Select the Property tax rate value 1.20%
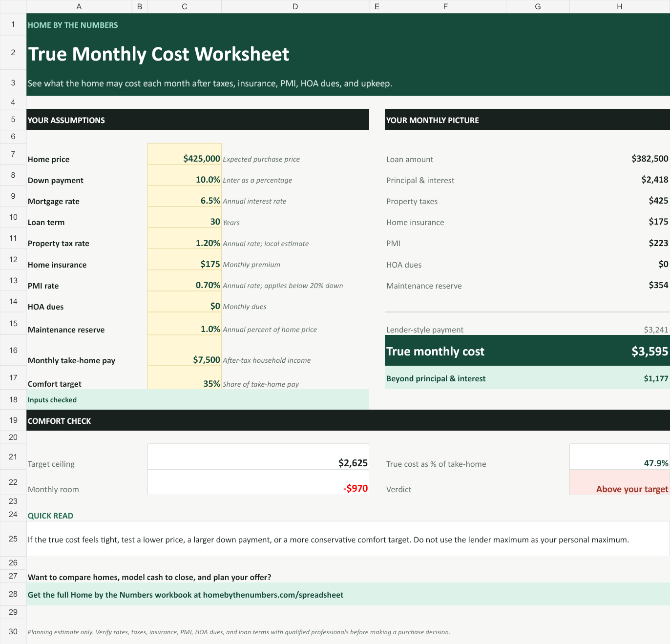 coord(185,238)
